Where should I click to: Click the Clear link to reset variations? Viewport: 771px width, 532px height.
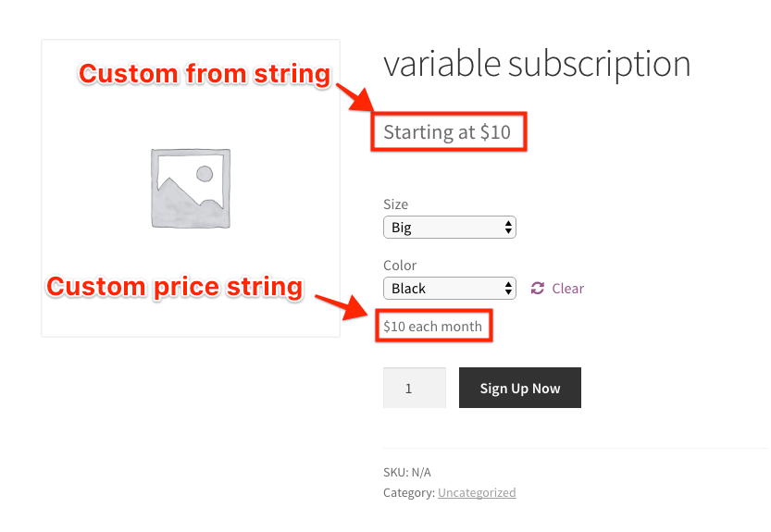[x=568, y=288]
